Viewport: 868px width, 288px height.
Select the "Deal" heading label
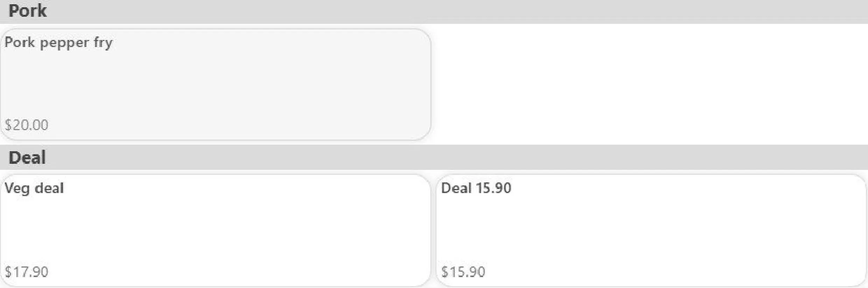pos(27,157)
